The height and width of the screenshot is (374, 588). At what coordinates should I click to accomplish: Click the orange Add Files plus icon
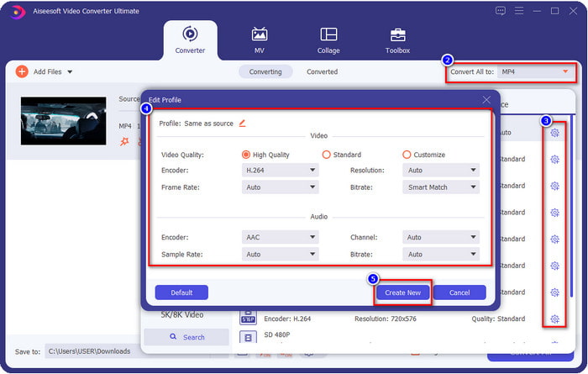(x=22, y=71)
